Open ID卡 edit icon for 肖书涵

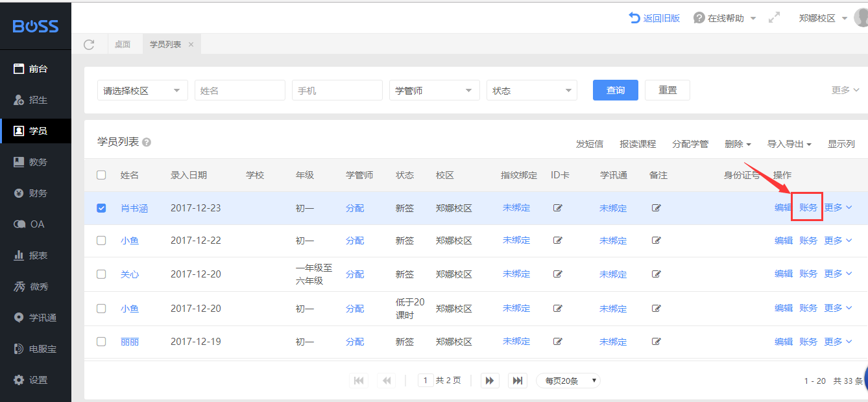point(557,208)
